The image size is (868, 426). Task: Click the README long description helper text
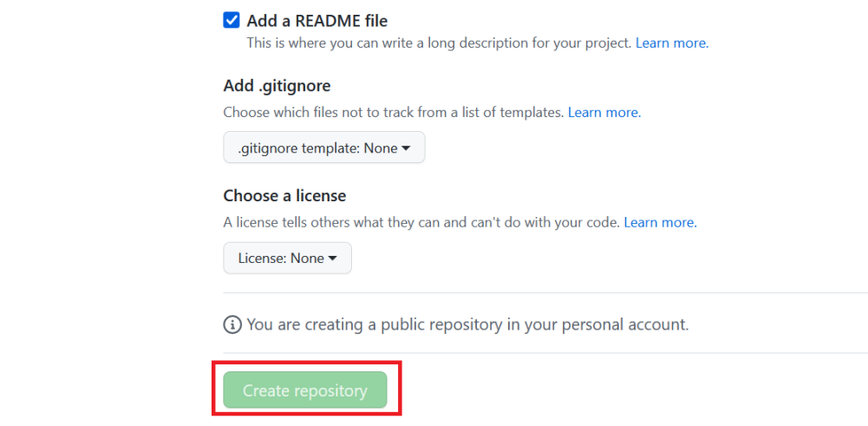(x=439, y=43)
